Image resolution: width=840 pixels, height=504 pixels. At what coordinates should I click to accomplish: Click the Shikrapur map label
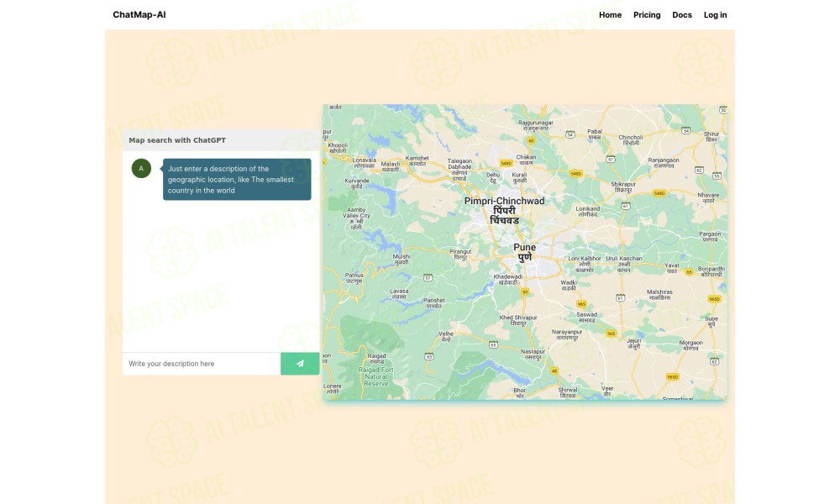point(623,187)
